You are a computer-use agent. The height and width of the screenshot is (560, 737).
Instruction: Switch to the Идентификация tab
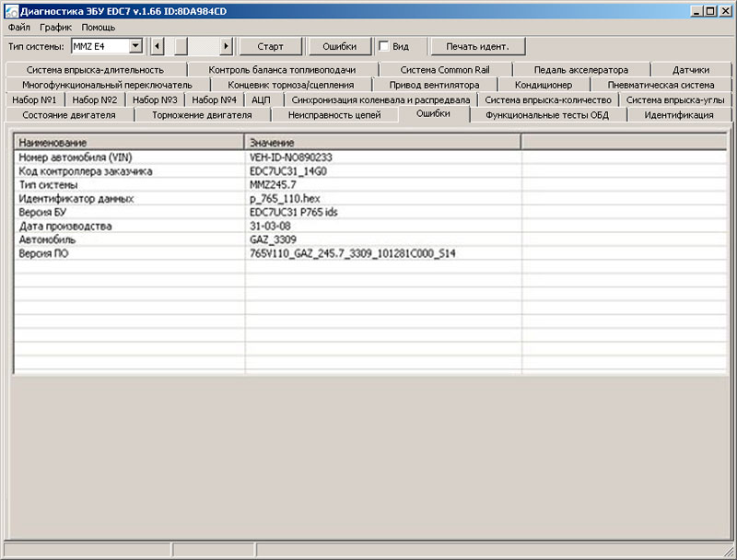[x=678, y=115]
